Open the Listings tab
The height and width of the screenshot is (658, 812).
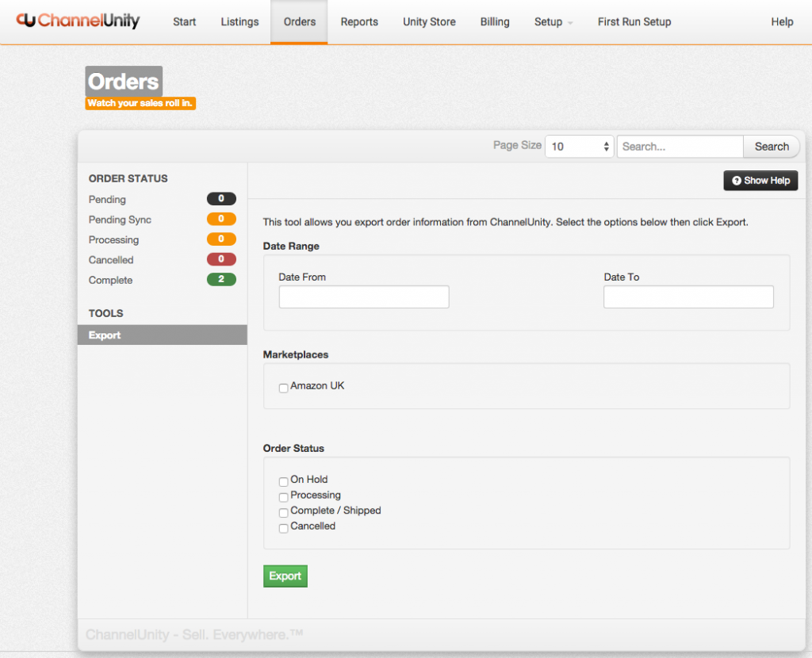(239, 21)
